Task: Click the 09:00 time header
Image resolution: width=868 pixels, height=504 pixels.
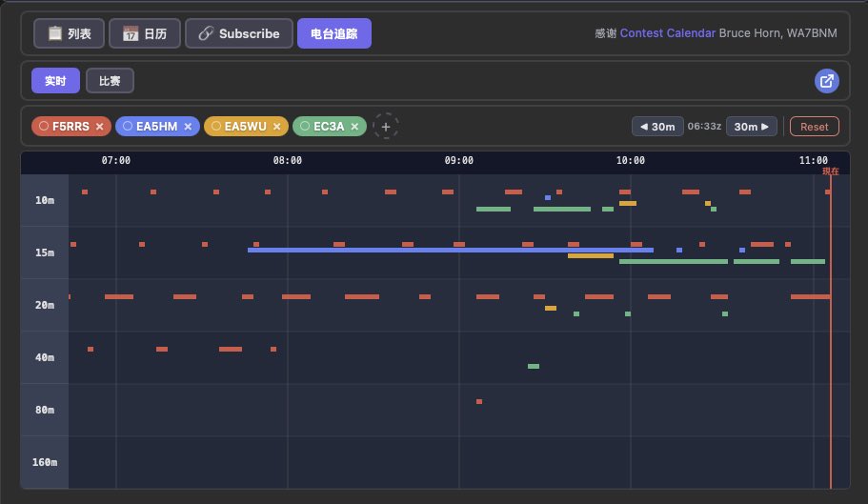Action: [x=459, y=160]
